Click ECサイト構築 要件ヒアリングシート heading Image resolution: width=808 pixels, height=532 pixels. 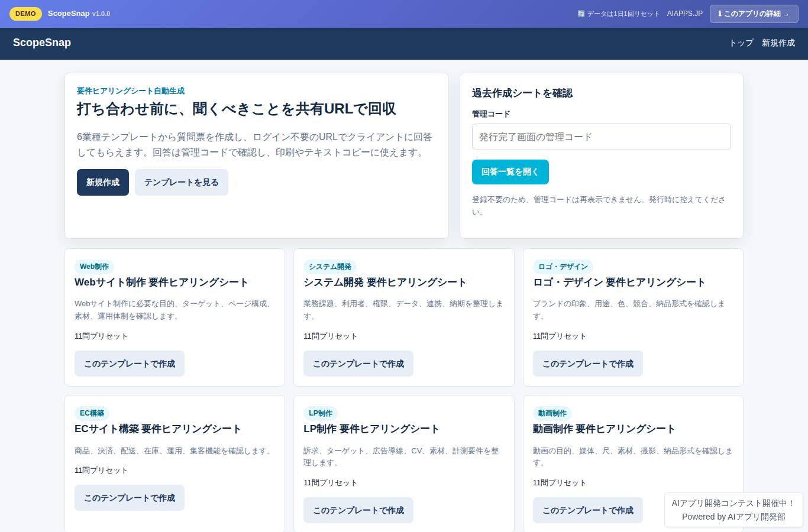[x=158, y=429]
